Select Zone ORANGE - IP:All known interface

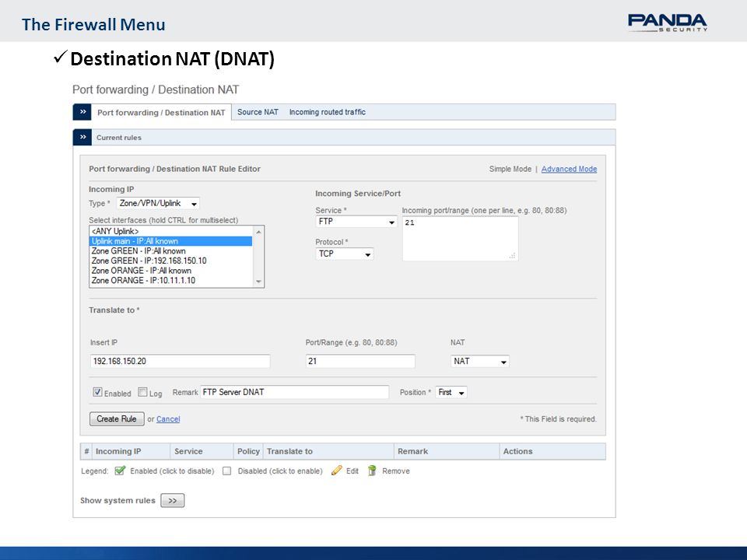pos(171,271)
